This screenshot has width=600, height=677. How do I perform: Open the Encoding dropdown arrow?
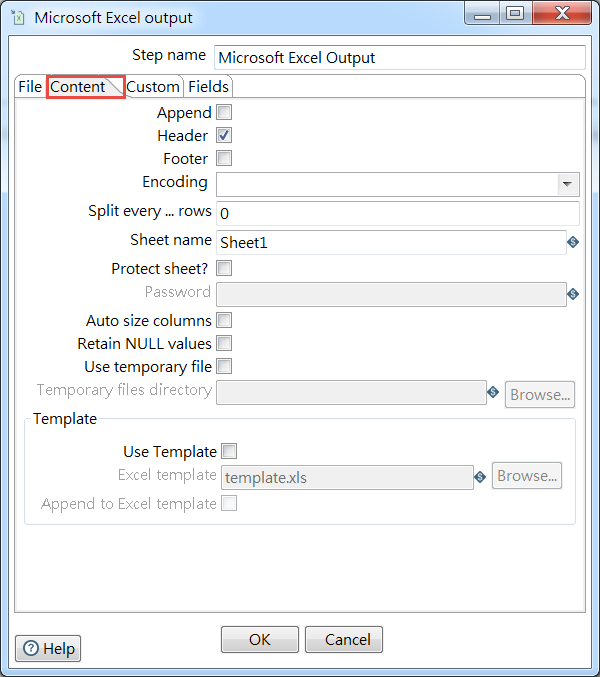(x=568, y=184)
